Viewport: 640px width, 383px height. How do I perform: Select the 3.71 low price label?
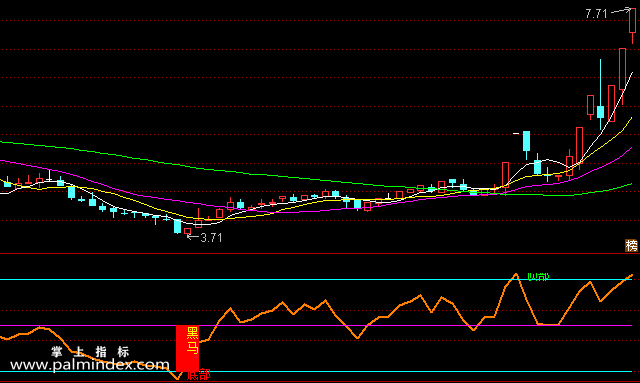tap(211, 238)
